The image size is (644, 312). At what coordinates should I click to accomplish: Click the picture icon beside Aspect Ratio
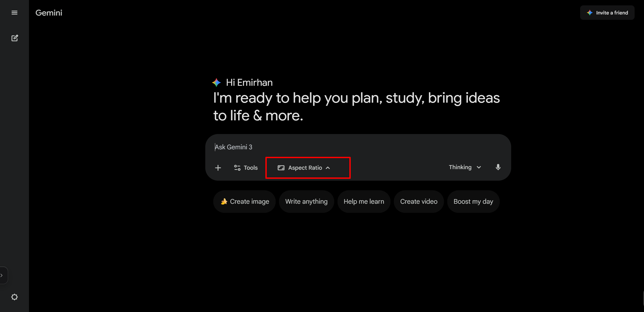coord(281,168)
